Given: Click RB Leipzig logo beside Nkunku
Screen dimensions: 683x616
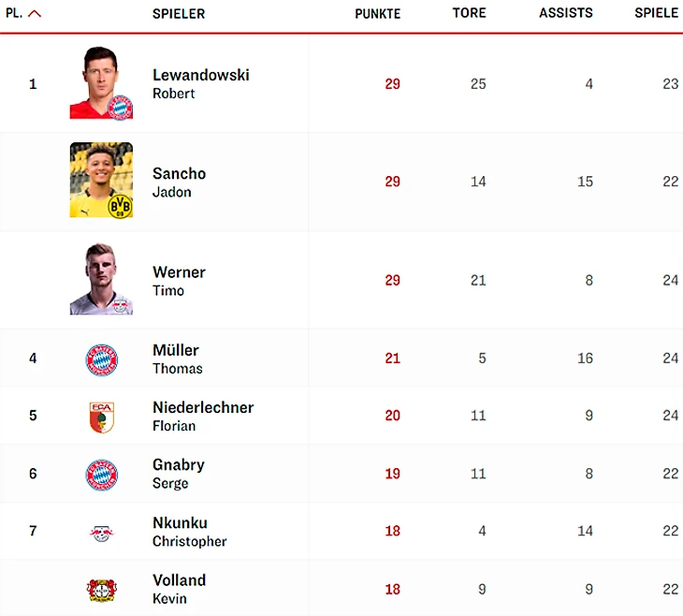Looking at the screenshot, I should click(101, 532).
